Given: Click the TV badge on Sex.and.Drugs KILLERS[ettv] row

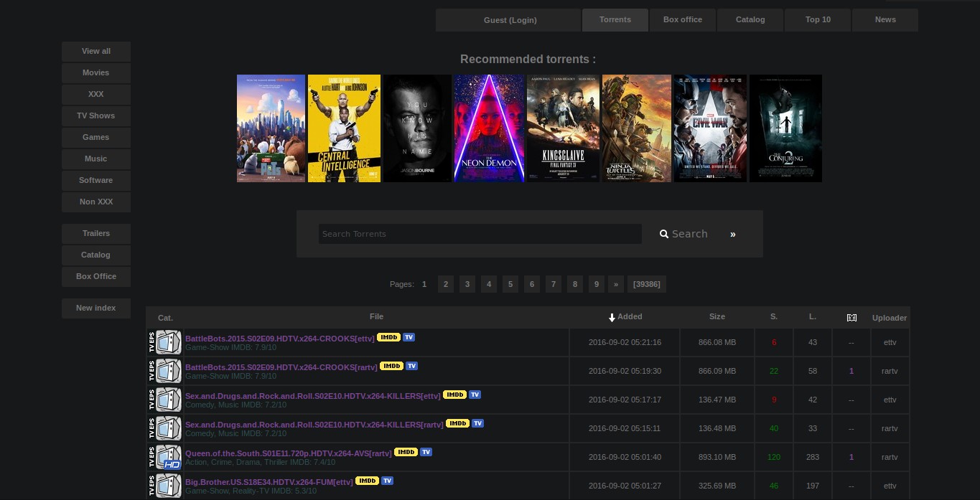Looking at the screenshot, I should click(475, 395).
